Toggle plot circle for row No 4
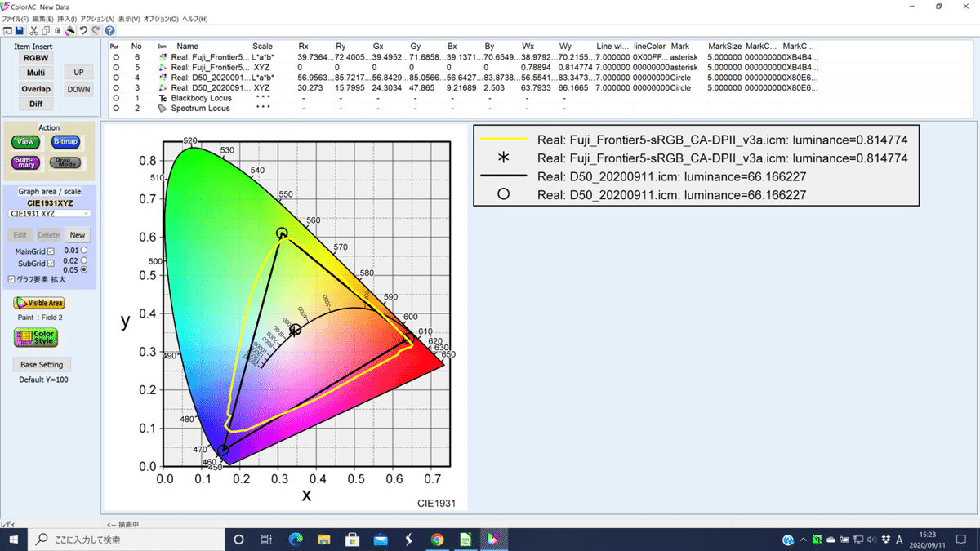The width and height of the screenshot is (980, 551). (x=116, y=78)
